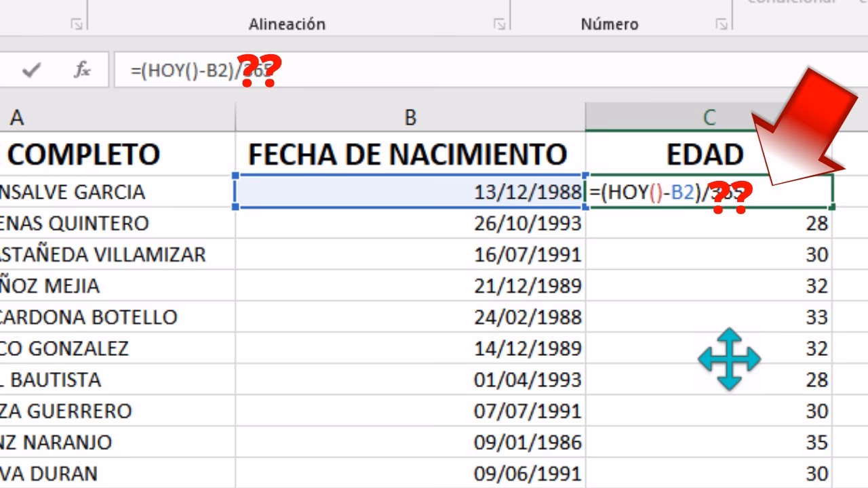
Task: Click the Insert Function fx icon
Action: (x=81, y=69)
